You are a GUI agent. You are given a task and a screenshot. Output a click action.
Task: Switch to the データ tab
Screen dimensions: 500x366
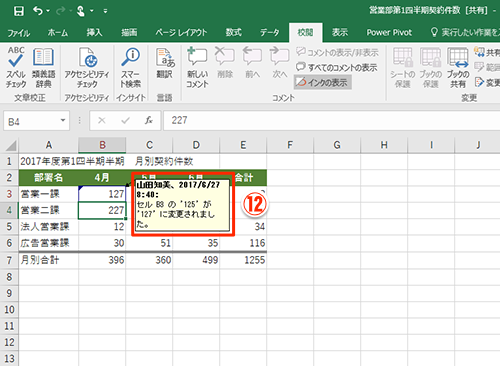point(270,33)
